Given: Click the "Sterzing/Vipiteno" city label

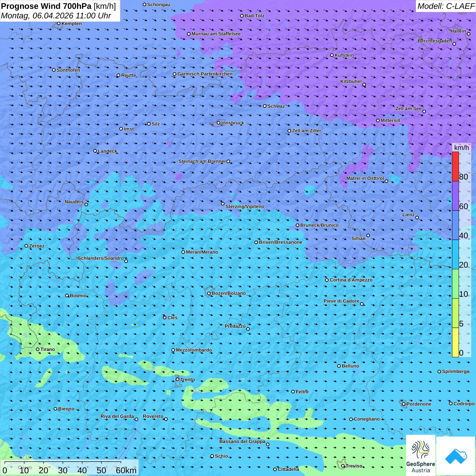Looking at the screenshot, I should point(245,206).
